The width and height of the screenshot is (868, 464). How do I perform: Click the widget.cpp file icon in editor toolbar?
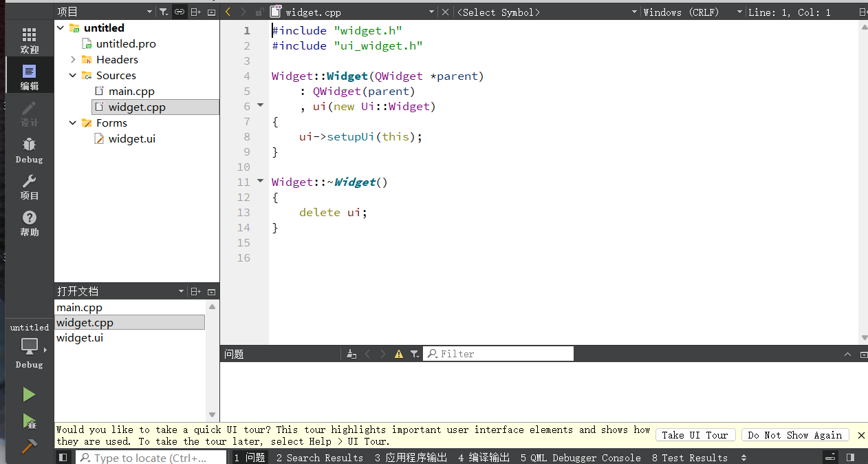point(276,12)
